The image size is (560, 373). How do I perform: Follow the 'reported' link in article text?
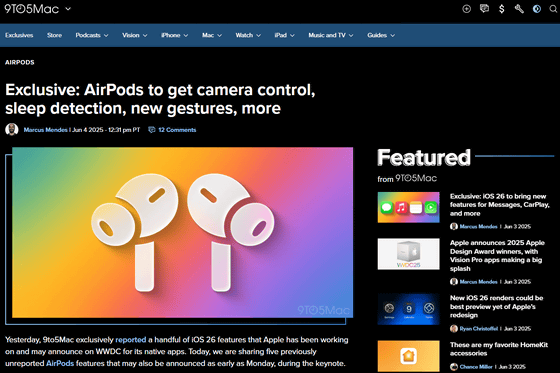pos(131,339)
